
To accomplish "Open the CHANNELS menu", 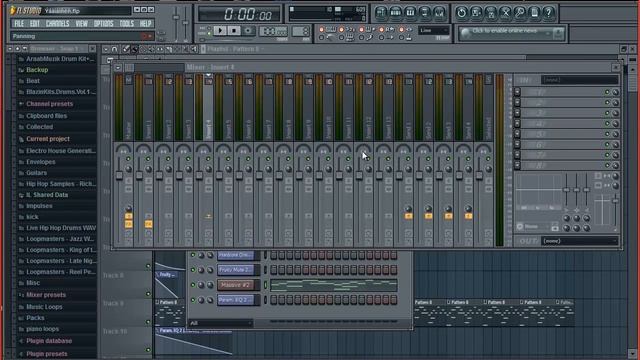I will click(x=58, y=24).
